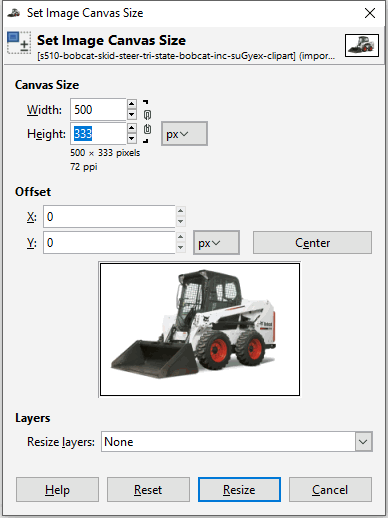Click the Width input field

(98, 109)
